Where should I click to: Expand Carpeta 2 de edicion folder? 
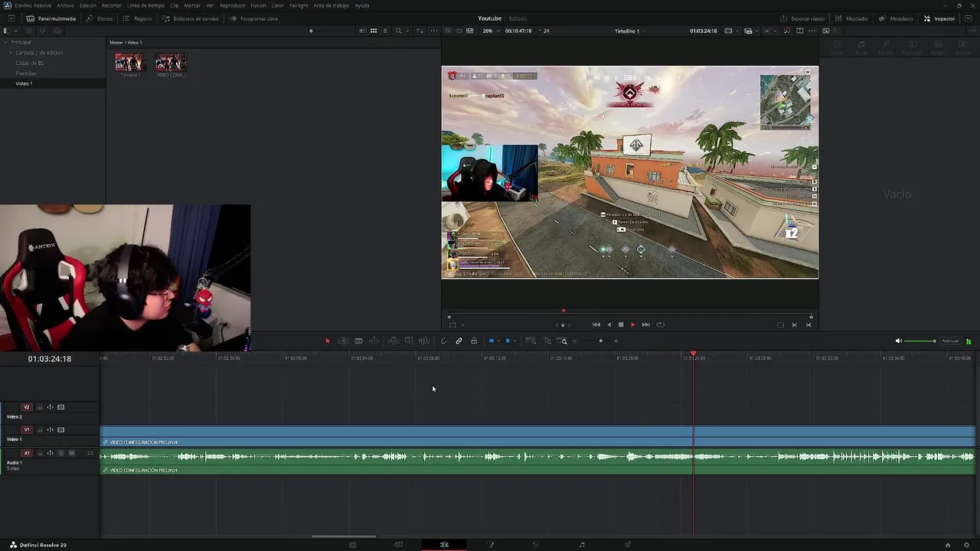click(x=10, y=53)
